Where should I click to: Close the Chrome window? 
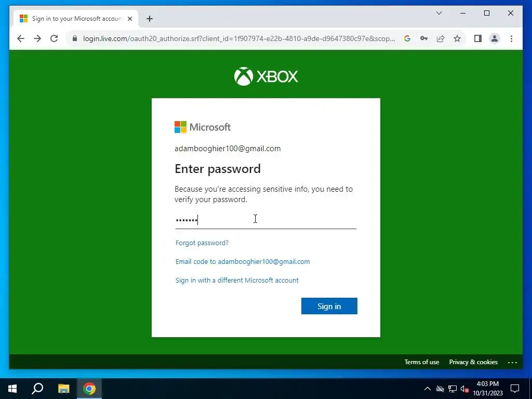[510, 13]
